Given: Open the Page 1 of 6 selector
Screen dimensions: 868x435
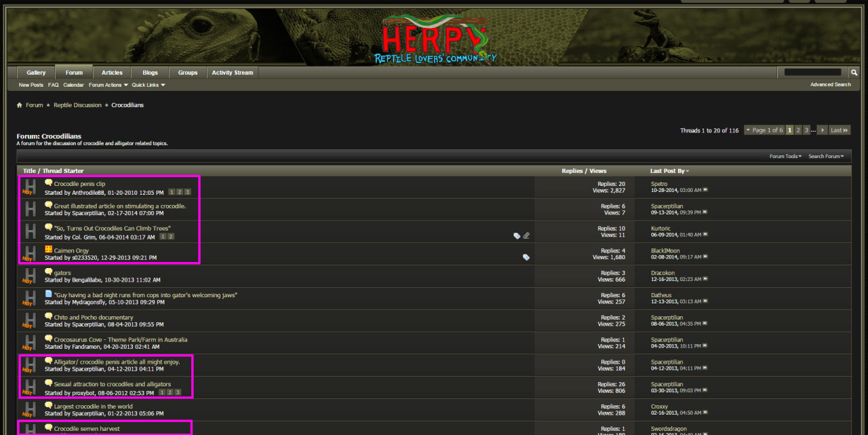Looking at the screenshot, I should [764, 130].
